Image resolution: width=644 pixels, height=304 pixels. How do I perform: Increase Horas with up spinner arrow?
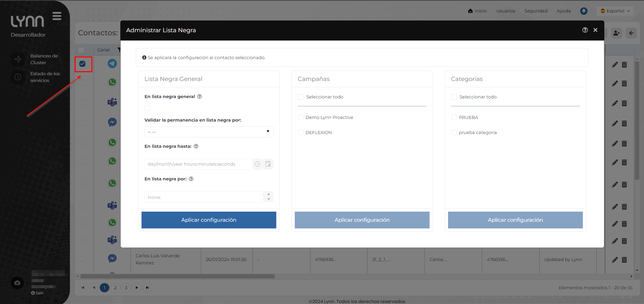point(269,194)
